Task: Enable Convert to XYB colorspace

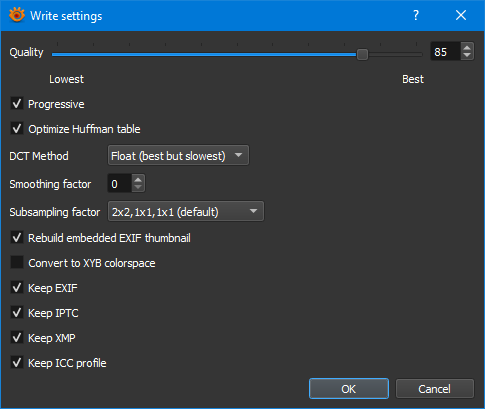Action: point(17,263)
